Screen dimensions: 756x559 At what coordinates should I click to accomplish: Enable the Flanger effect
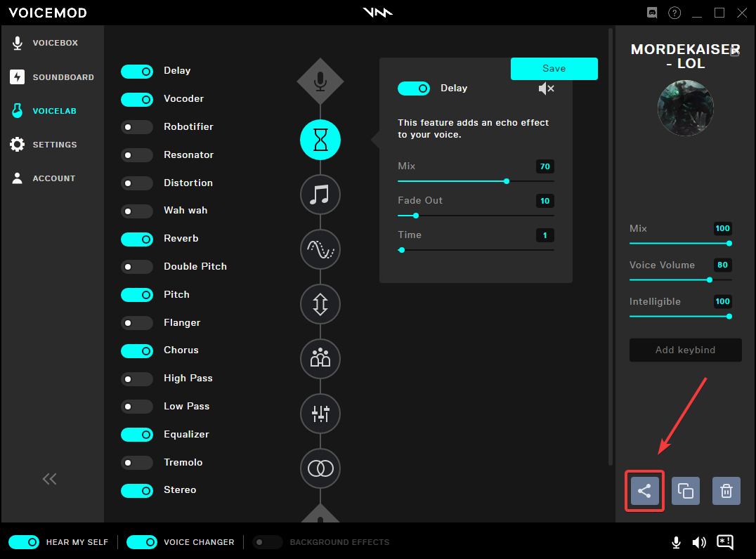[x=137, y=323]
